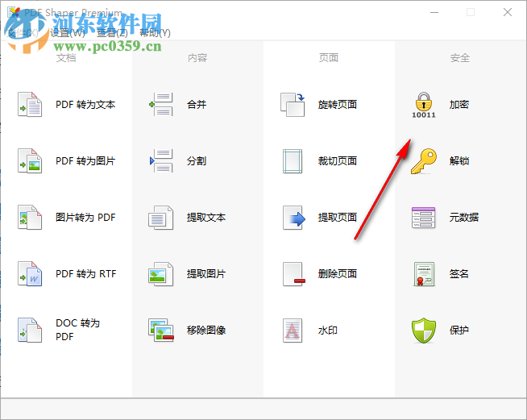Click the 签名 certificate icon

click(x=424, y=274)
